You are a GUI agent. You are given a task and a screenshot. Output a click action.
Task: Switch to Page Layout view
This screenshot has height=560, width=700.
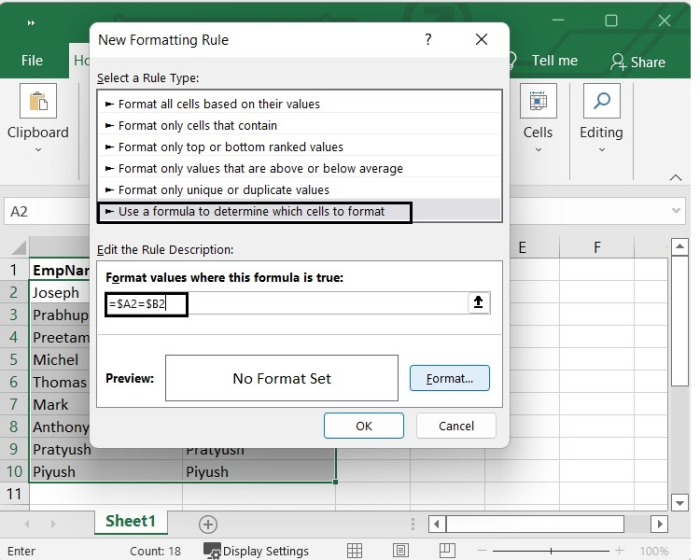click(400, 551)
